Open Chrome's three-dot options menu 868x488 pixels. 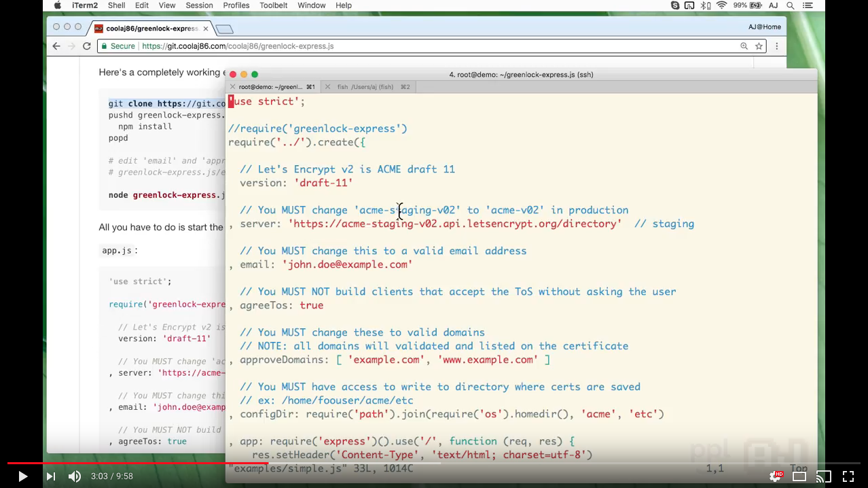pos(776,46)
